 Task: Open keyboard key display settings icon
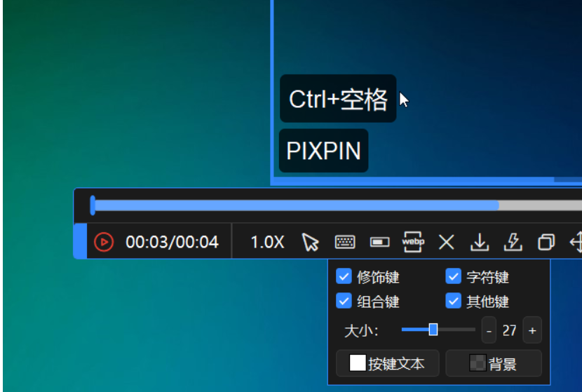345,242
